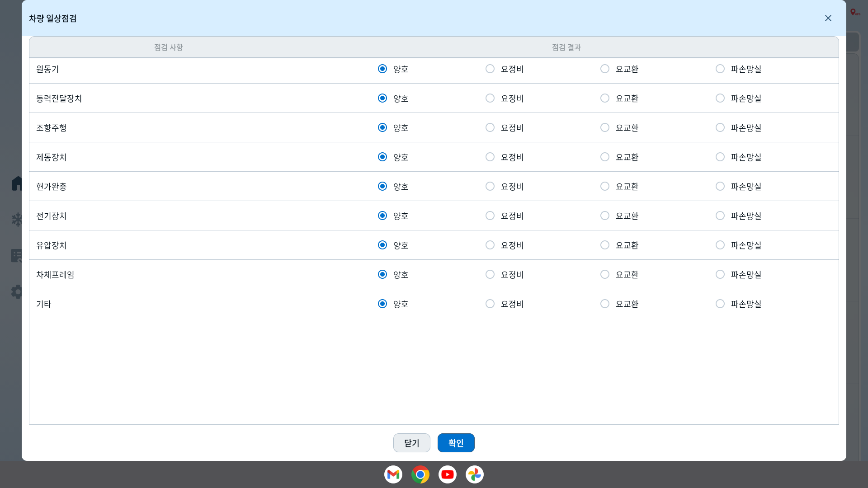Open the YouTube app icon
The height and width of the screenshot is (488, 868).
447,474
